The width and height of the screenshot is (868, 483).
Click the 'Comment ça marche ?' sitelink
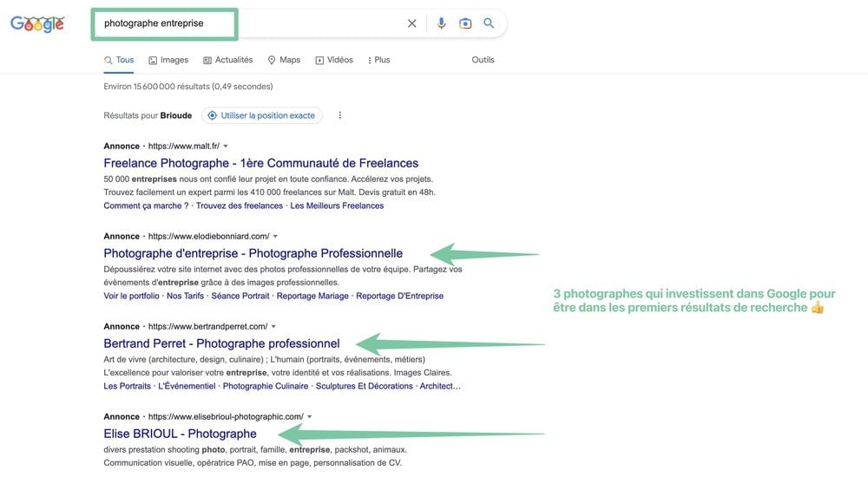[146, 206]
